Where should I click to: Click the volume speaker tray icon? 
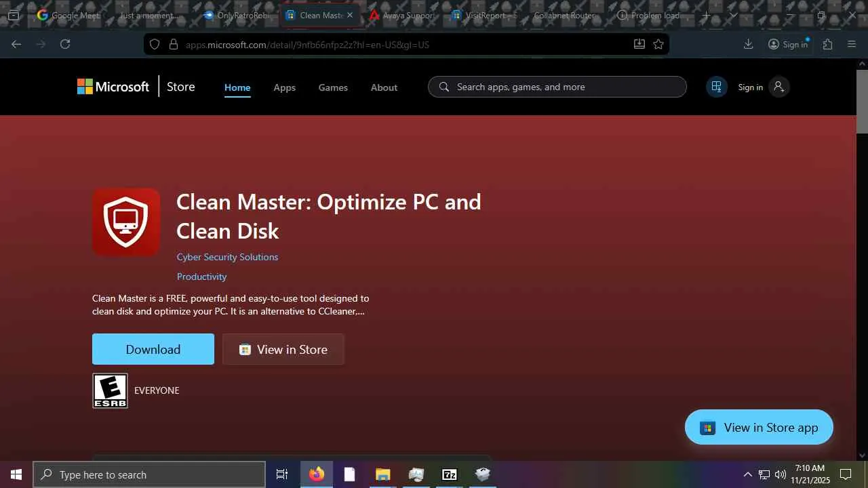781,474
